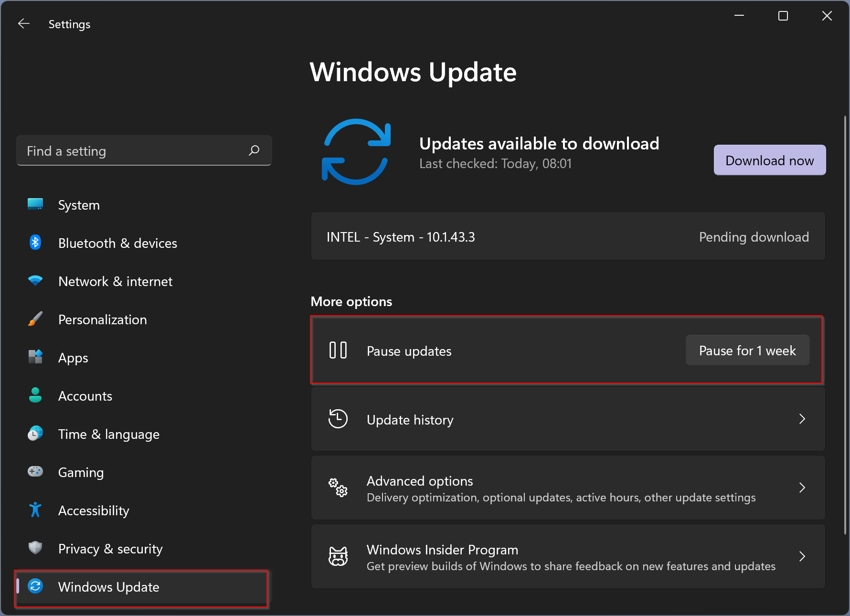Click Pause for 1 week button
This screenshot has height=616, width=850.
point(747,350)
